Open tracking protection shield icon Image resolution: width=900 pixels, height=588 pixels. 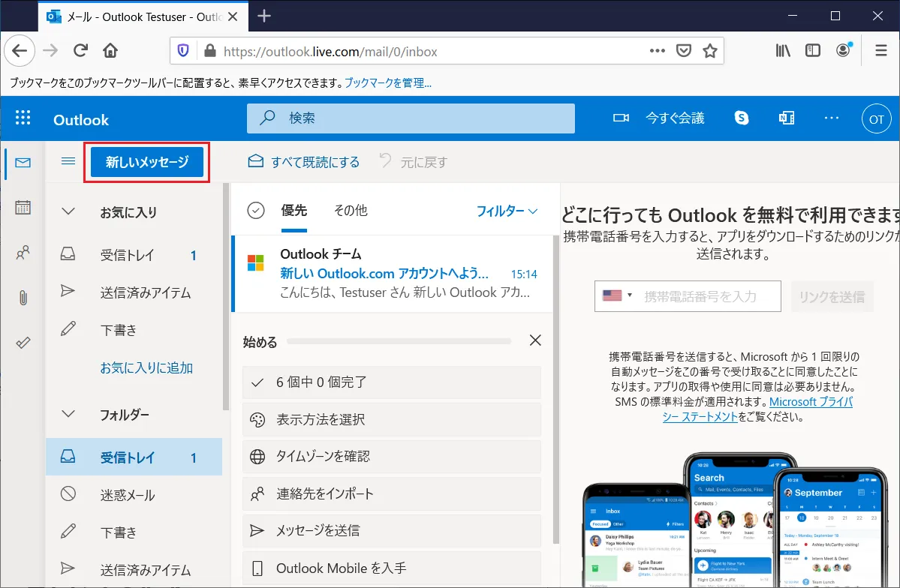(183, 51)
